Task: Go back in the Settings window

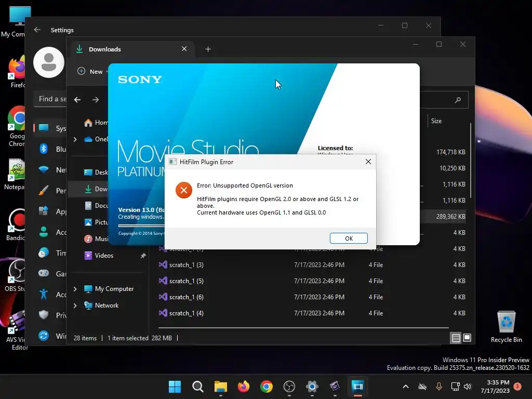Action: (x=37, y=30)
